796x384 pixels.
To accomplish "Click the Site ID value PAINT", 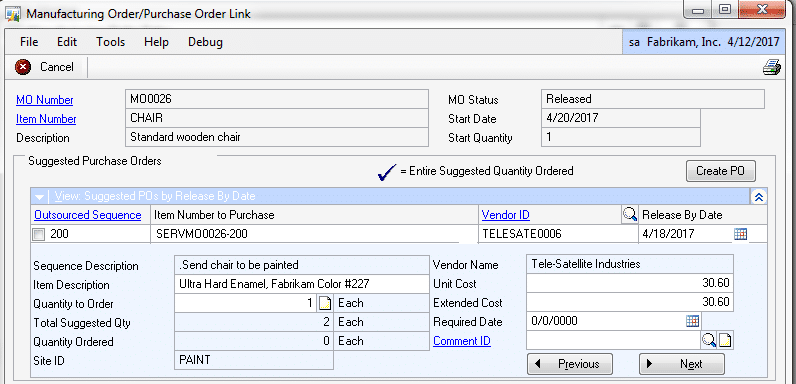I will [254, 360].
